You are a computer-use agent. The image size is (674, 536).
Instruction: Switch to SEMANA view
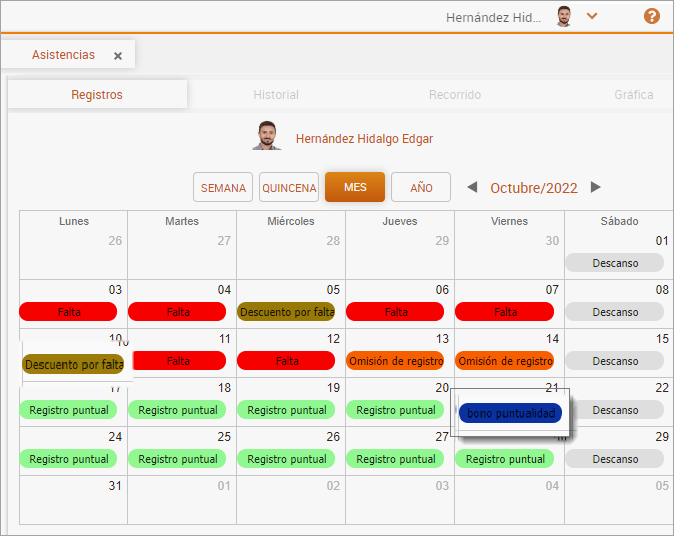pos(223,187)
